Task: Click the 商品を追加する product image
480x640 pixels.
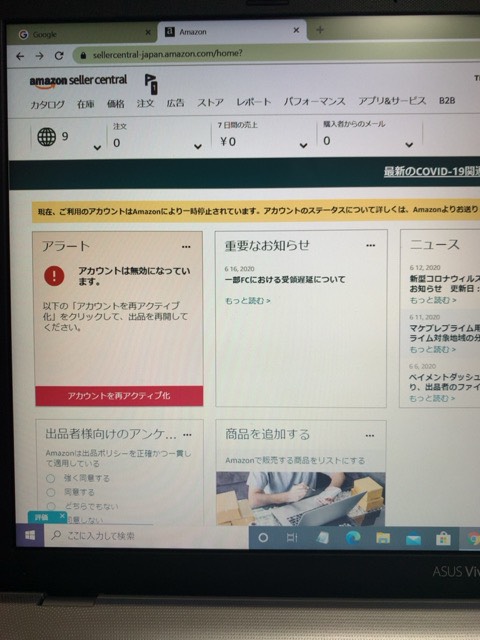Action: tap(300, 499)
